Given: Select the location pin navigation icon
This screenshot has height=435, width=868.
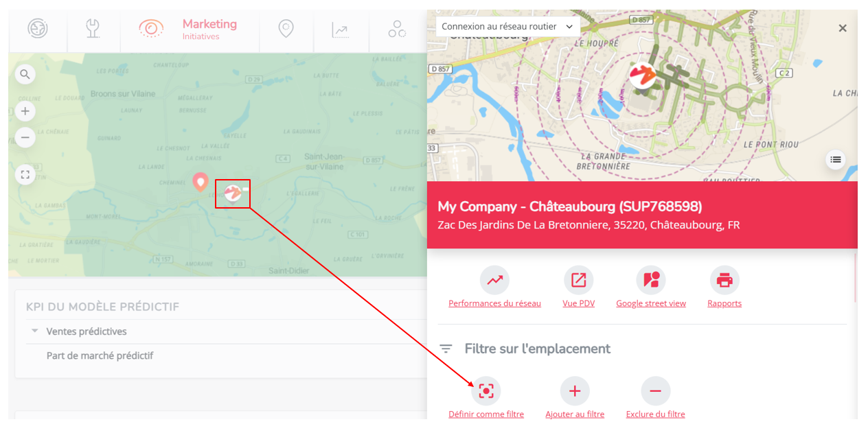Looking at the screenshot, I should click(286, 29).
